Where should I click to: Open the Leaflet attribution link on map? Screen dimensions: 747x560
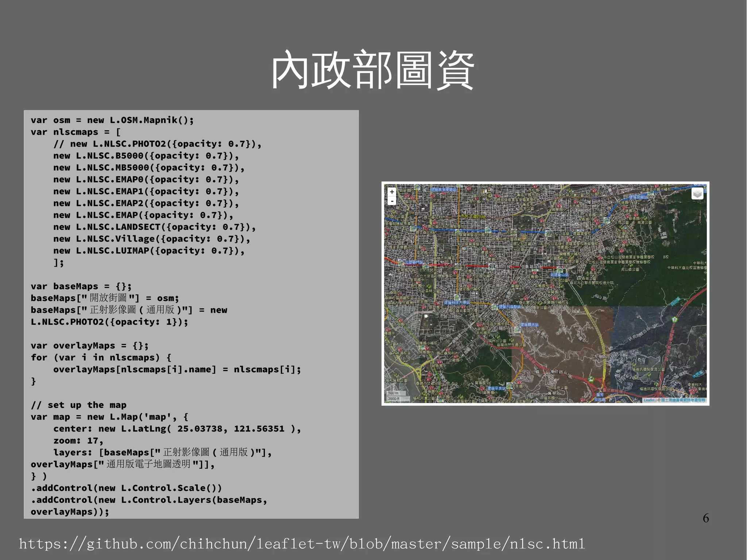click(649, 400)
